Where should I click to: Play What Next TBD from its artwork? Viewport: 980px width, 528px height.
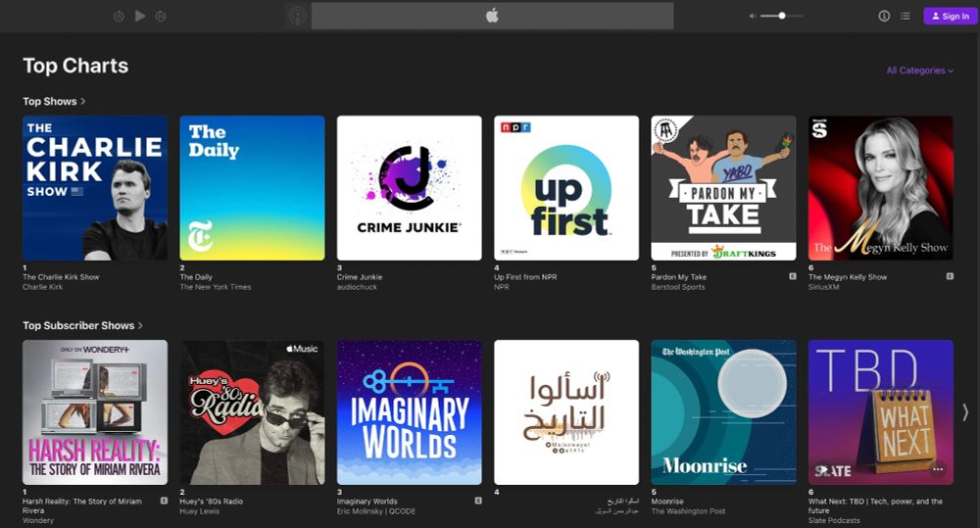click(824, 470)
